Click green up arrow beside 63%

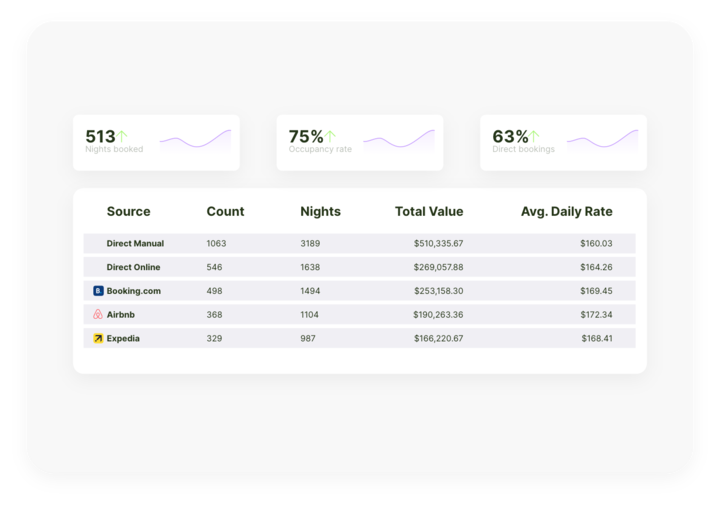point(535,136)
